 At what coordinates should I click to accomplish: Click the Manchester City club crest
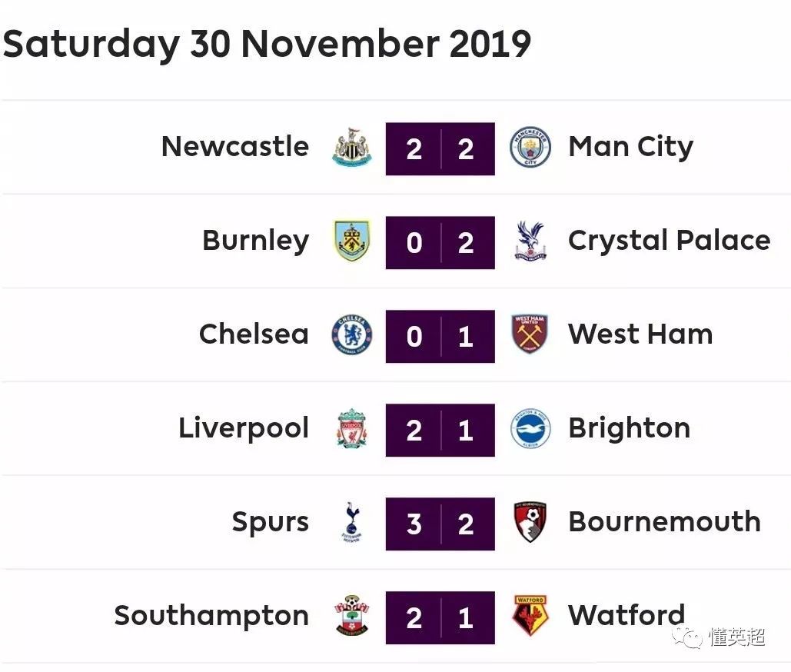530,147
